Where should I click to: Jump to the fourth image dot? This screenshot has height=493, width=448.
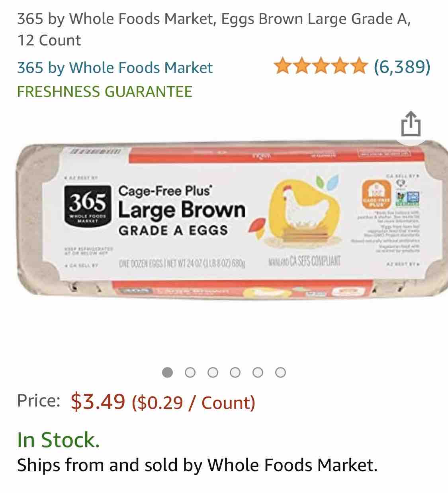(235, 373)
